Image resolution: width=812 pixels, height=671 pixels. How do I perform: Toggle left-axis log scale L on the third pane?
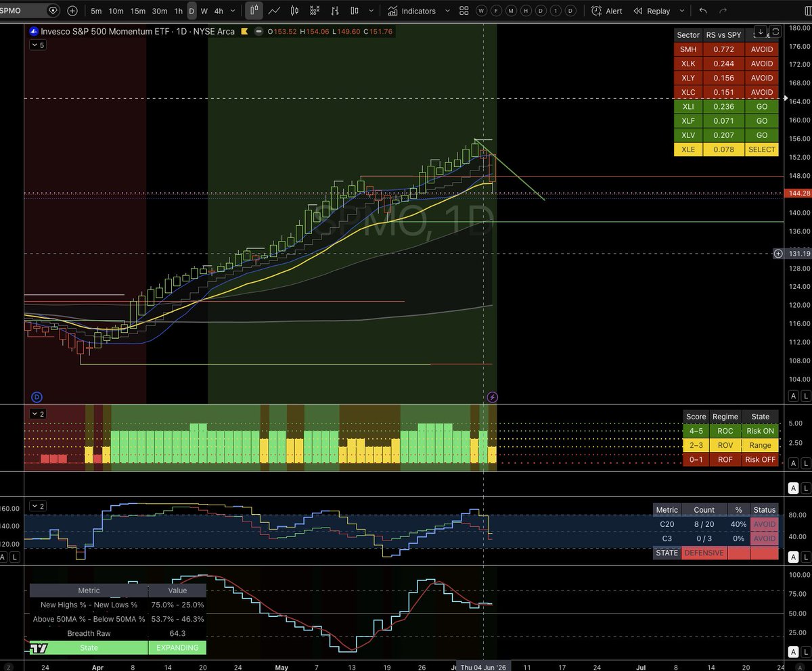(x=14, y=557)
